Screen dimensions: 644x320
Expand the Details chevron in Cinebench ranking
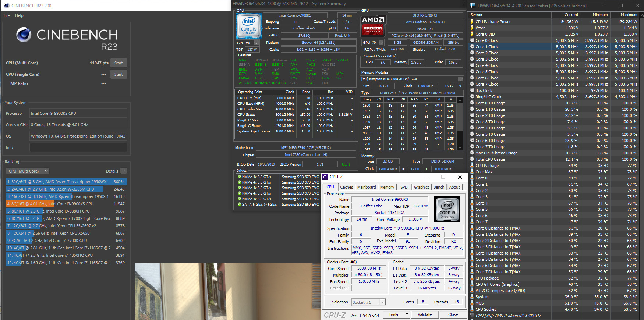[124, 171]
